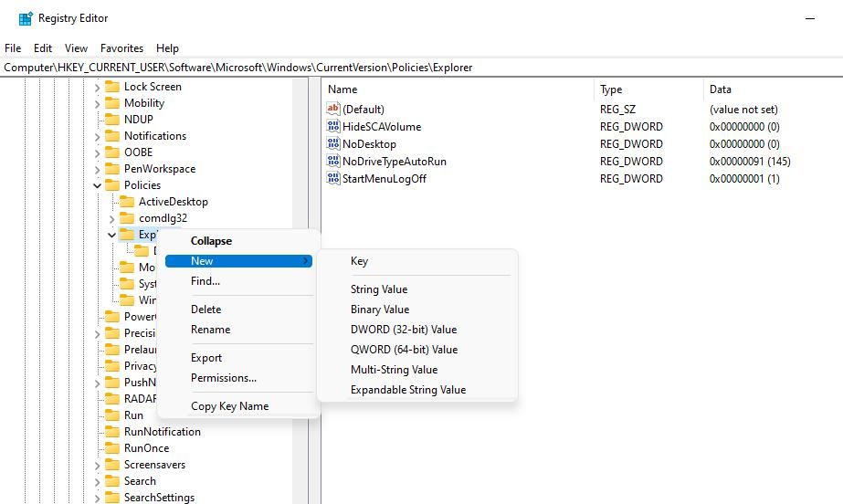Click the RunNotification folder icon
This screenshot has height=504, width=843.
pyautogui.click(x=112, y=432)
